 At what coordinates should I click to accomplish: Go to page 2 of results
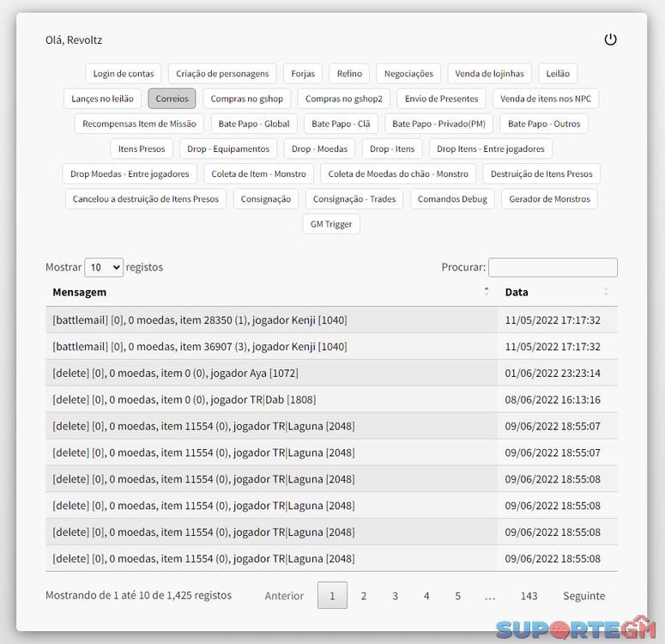click(364, 596)
